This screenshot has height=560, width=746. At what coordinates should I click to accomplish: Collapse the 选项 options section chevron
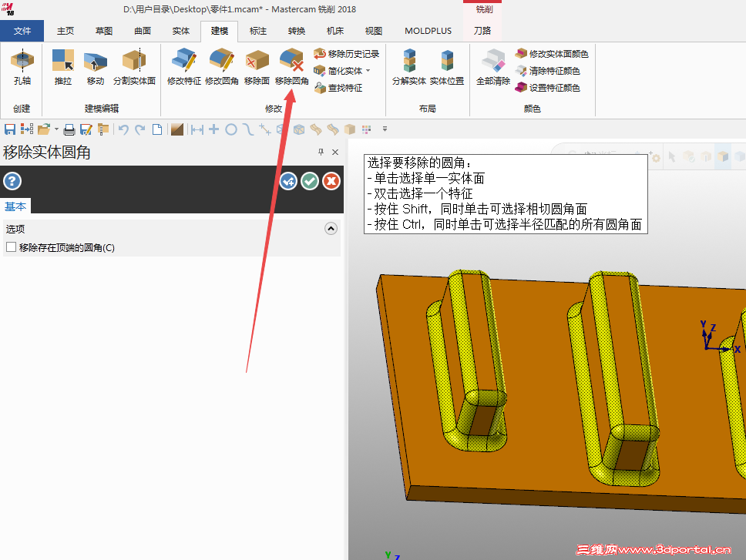[x=331, y=229]
